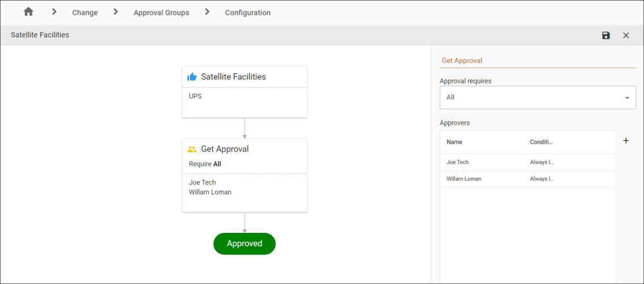Select the Configuration breadcrumb item
Screen dimensions: 644x284
[x=247, y=12]
